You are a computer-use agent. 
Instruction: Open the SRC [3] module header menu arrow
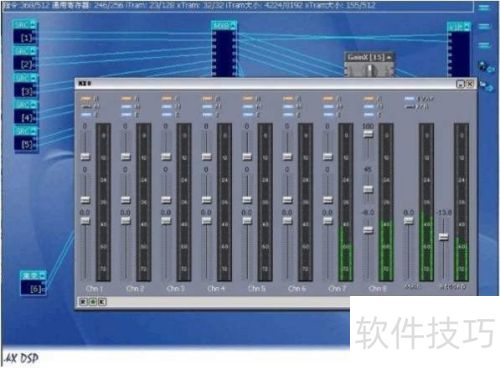(x=33, y=78)
